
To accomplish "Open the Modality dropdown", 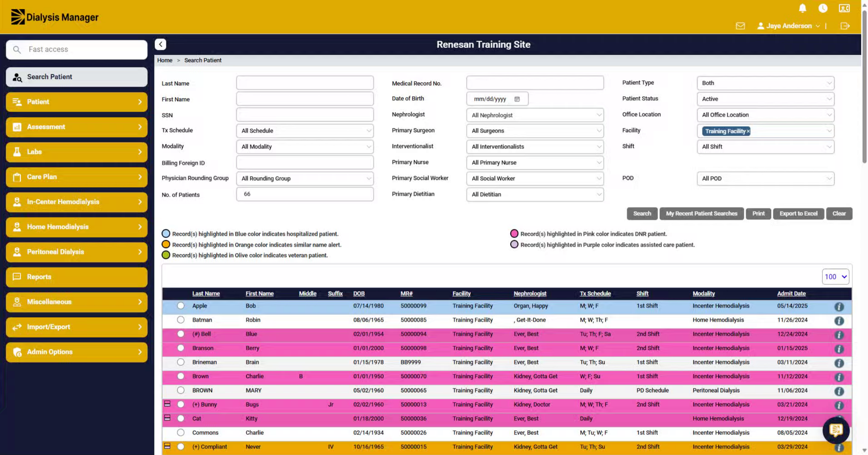I will click(x=305, y=147).
